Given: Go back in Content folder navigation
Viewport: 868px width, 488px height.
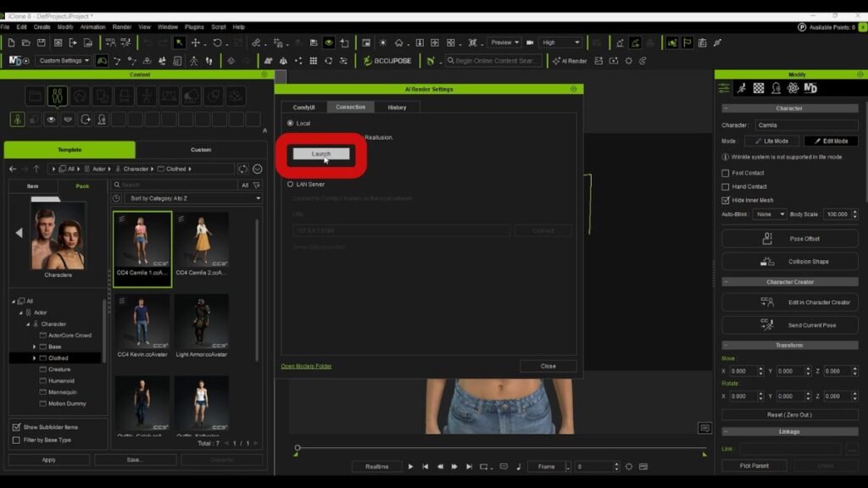Looking at the screenshot, I should [13, 169].
